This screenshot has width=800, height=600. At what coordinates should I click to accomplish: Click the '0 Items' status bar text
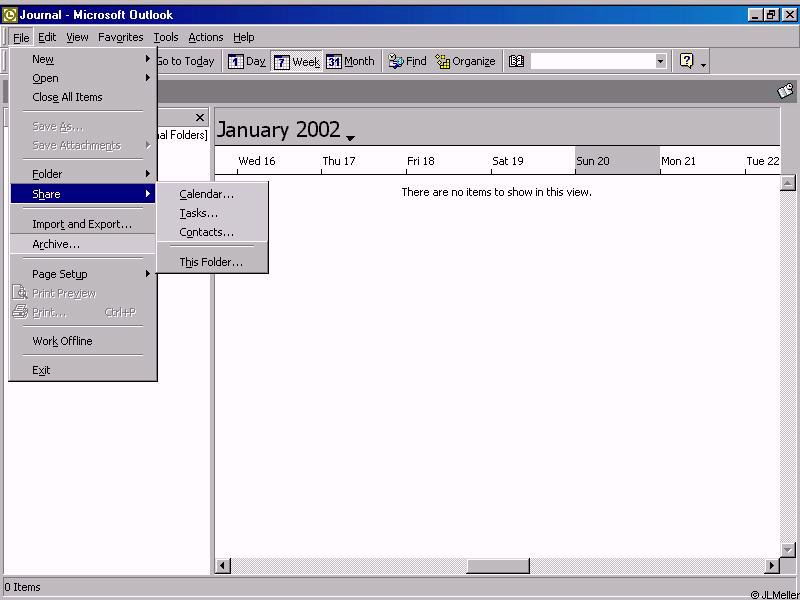click(22, 587)
